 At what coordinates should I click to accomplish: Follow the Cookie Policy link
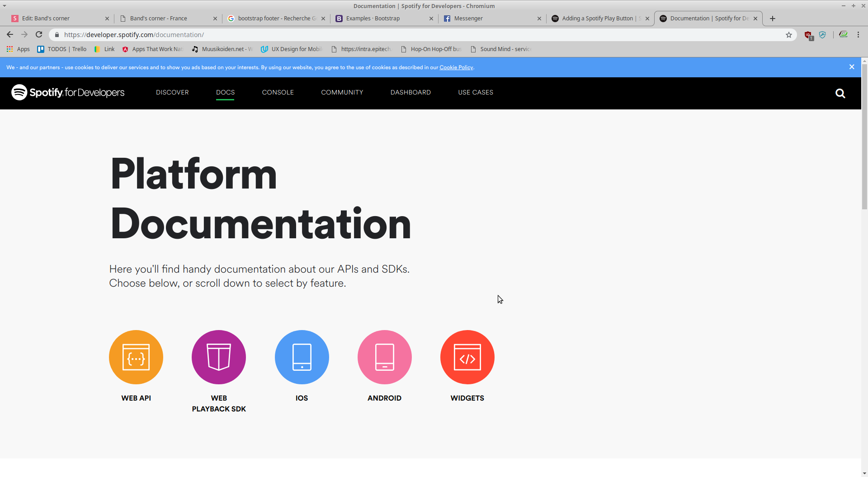[x=456, y=67]
